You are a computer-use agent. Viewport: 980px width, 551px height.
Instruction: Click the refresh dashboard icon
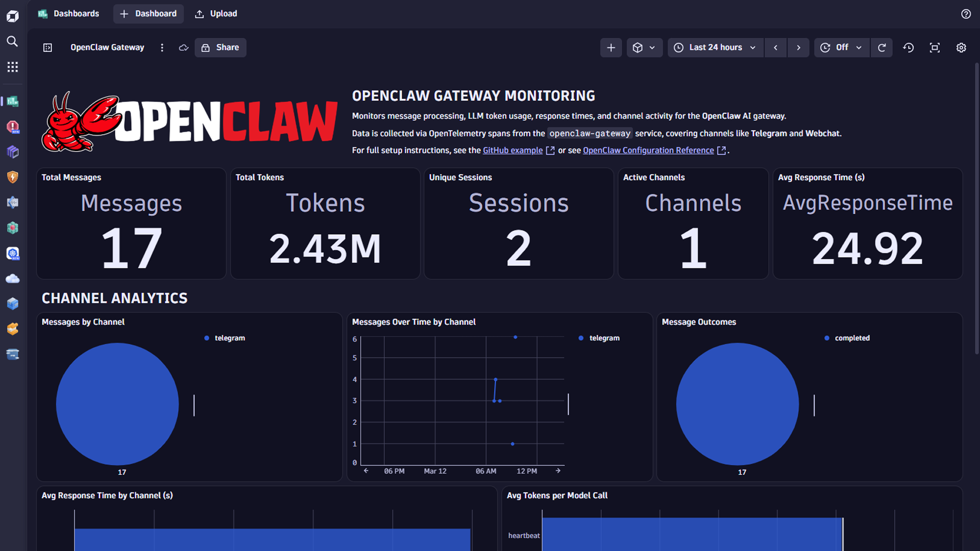881,47
